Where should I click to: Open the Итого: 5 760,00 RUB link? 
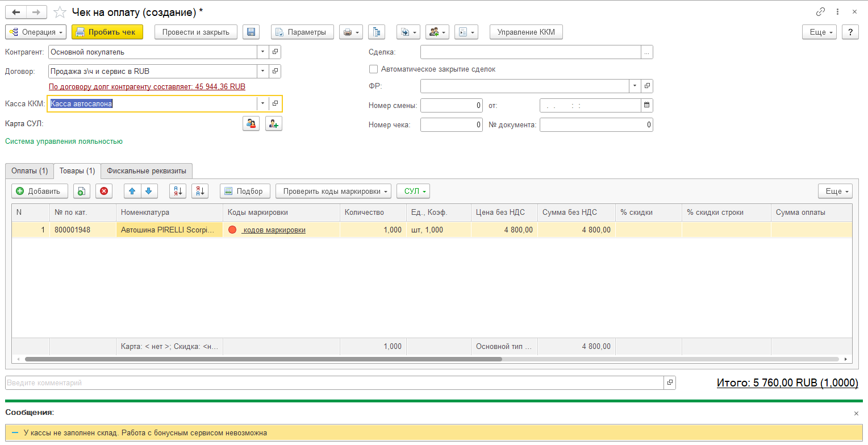pyautogui.click(x=787, y=383)
